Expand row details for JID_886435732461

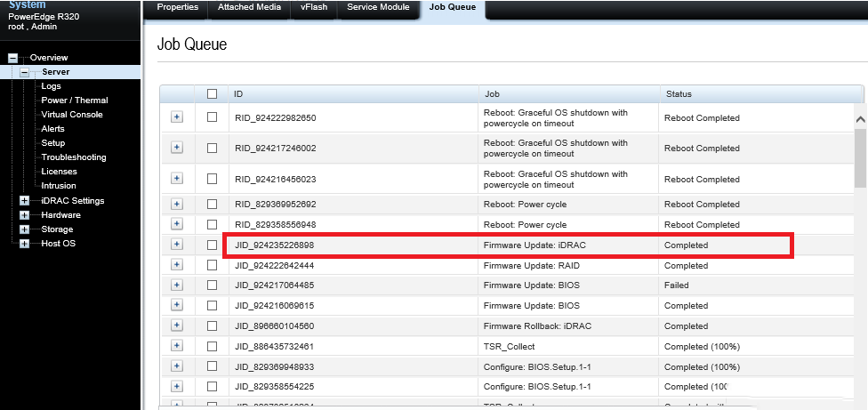(177, 346)
